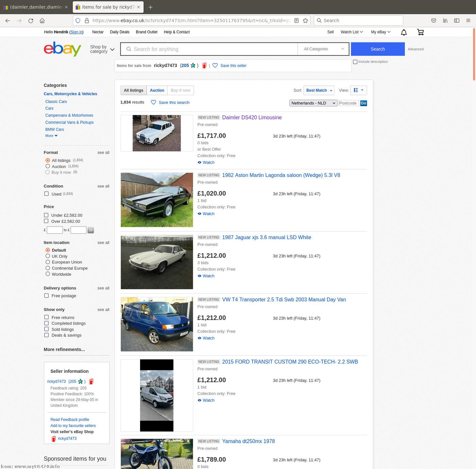The width and height of the screenshot is (476, 469).
Task: Open the Advanced search link
Action: (x=415, y=49)
